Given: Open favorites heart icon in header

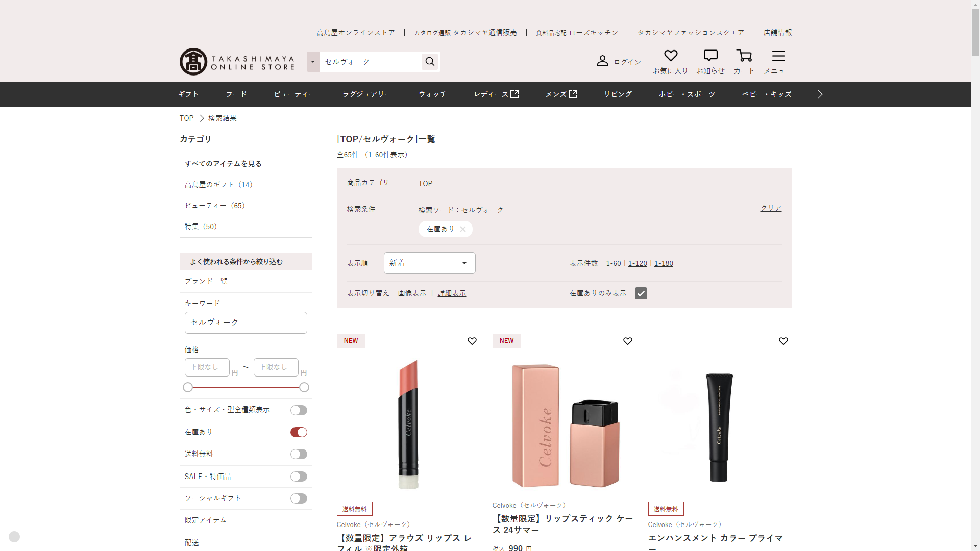Looking at the screenshot, I should [x=670, y=56].
